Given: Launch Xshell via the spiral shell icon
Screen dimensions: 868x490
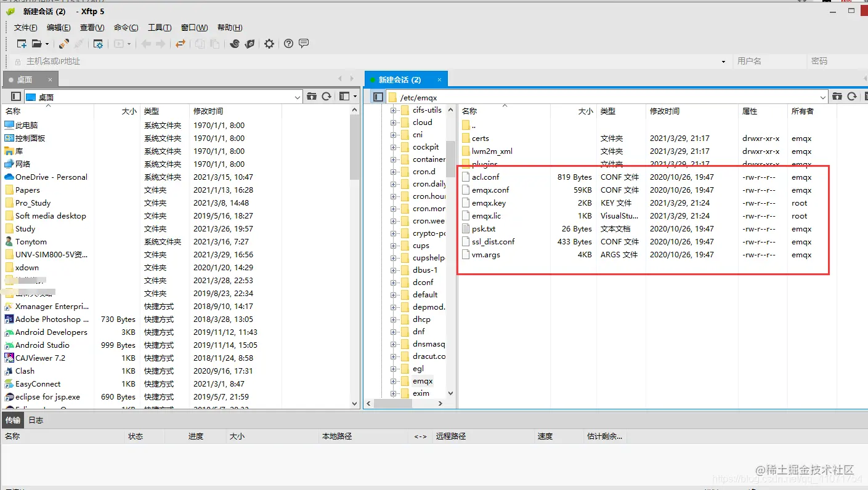Looking at the screenshot, I should pyautogui.click(x=235, y=44).
